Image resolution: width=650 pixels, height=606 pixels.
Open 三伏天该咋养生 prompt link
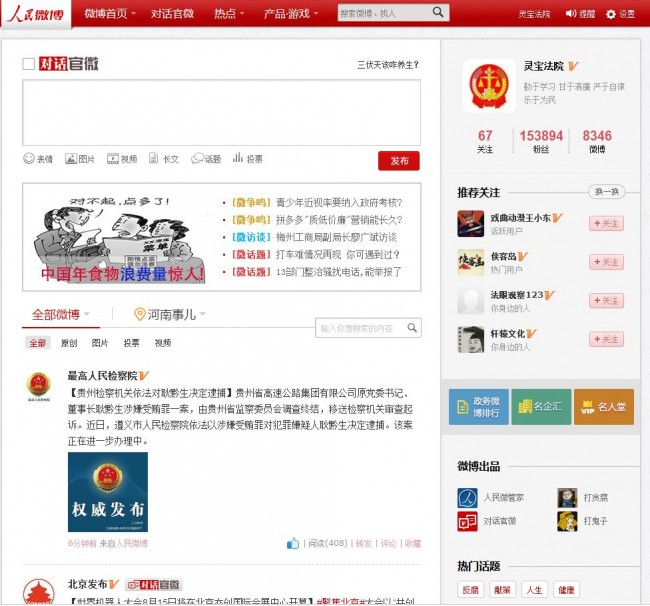pos(388,65)
